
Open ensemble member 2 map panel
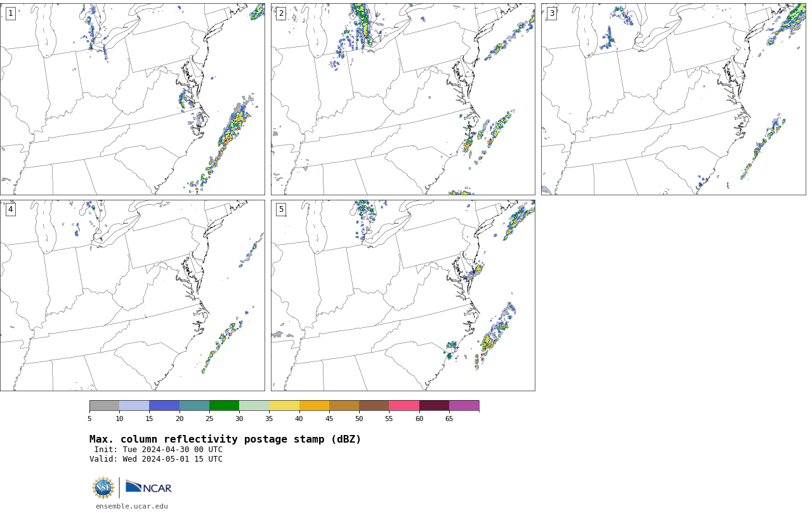[403, 99]
